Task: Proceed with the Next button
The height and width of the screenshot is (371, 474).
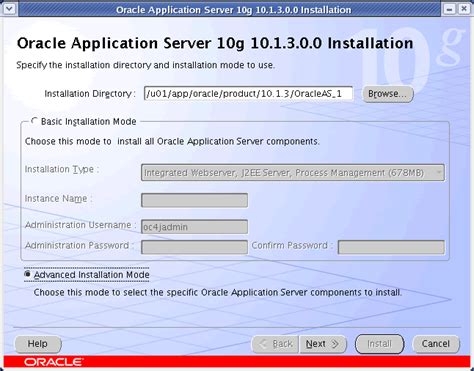Action: coord(323,344)
